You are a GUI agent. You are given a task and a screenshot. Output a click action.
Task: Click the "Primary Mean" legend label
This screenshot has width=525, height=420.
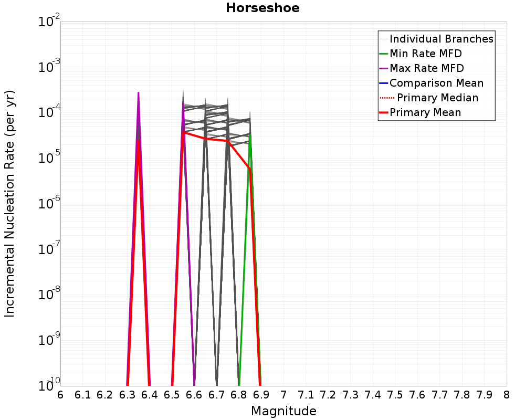click(425, 112)
